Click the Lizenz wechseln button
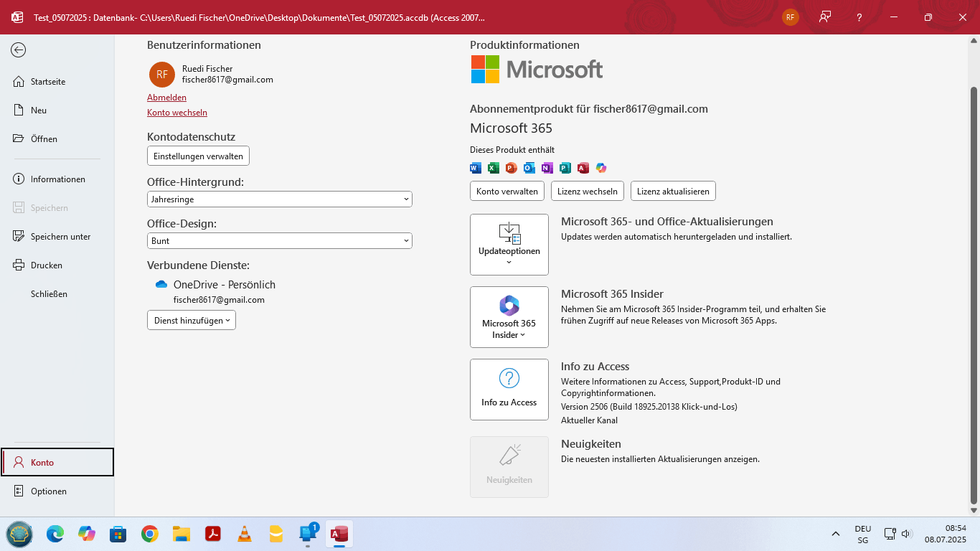 tap(588, 192)
